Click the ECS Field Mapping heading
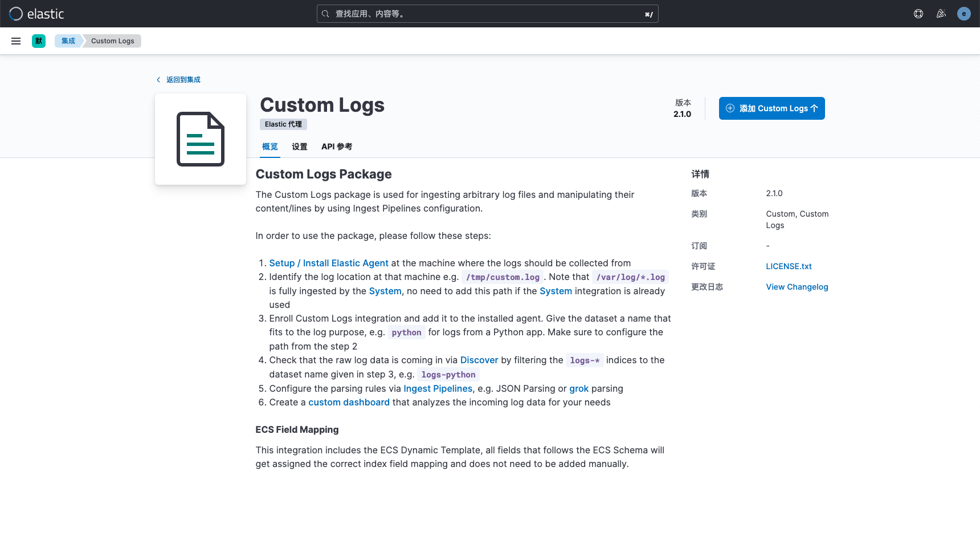This screenshot has width=980, height=544. [x=297, y=429]
